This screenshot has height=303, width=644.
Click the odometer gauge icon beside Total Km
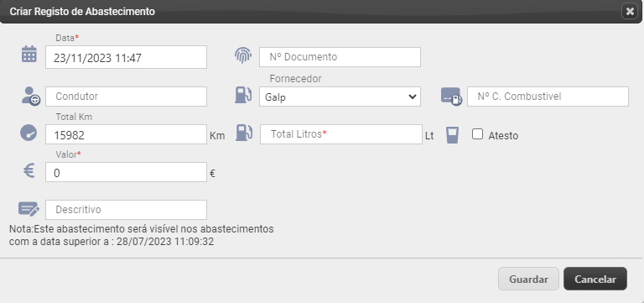(29, 133)
